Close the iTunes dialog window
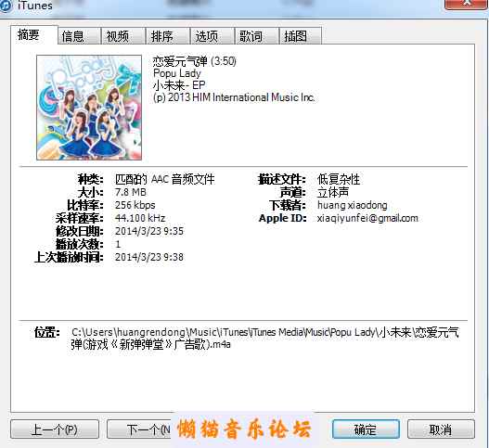Image resolution: width=489 pixels, height=448 pixels. pos(467,5)
